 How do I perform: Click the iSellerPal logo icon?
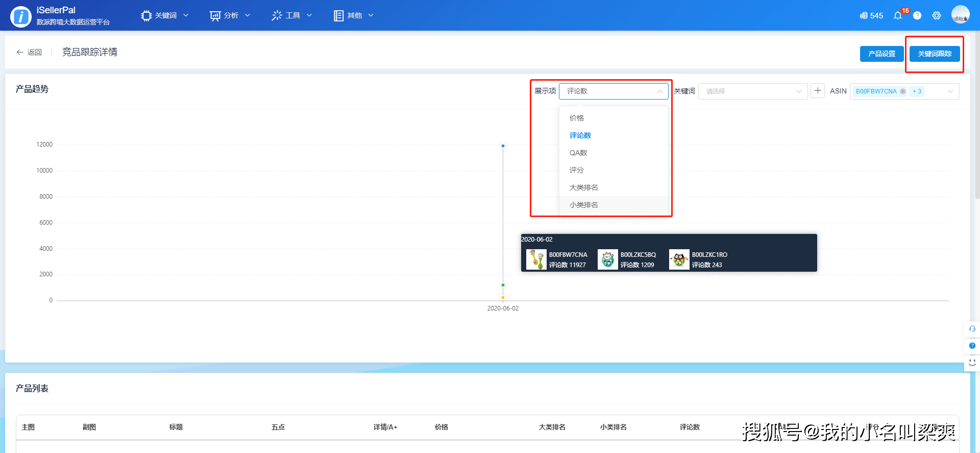(21, 17)
